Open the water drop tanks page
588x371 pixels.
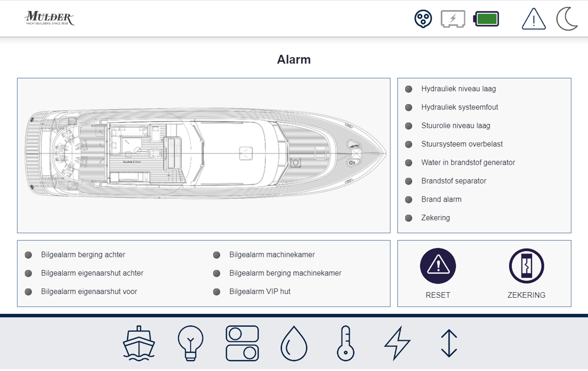[294, 343]
